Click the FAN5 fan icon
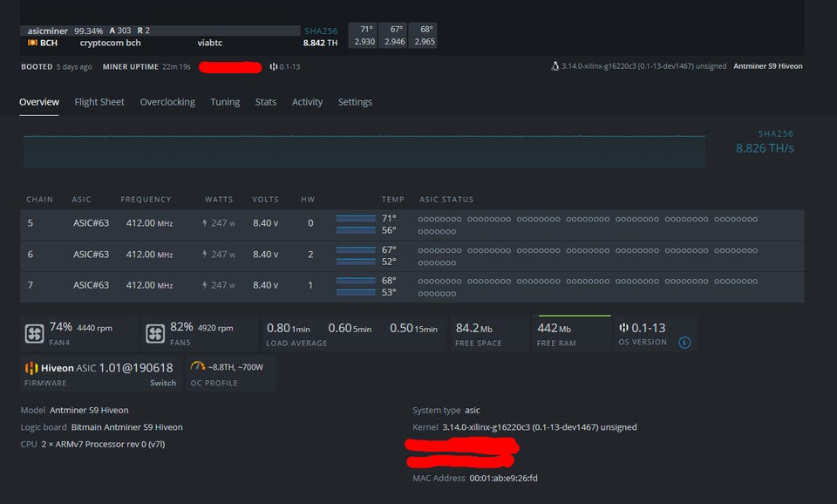Screen dimensions: 837x504 pos(155,334)
